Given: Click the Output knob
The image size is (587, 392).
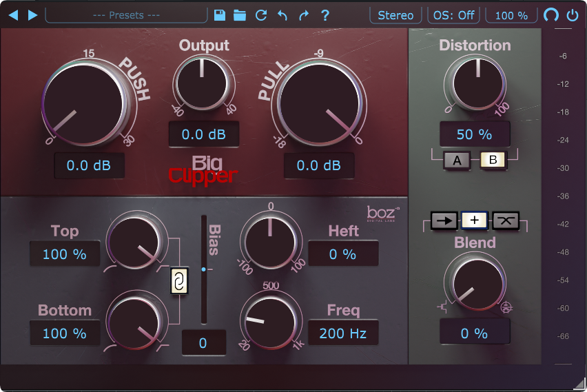Looking at the screenshot, I should (202, 83).
